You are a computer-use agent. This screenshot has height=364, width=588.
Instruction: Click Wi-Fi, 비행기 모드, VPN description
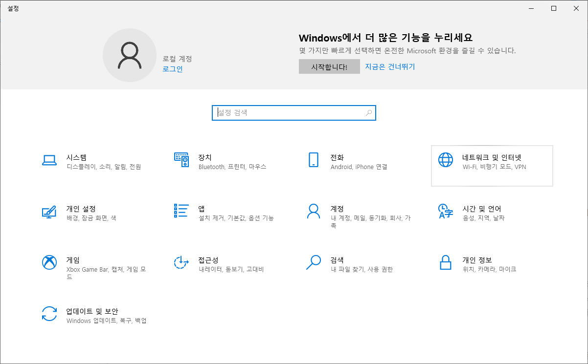[495, 167]
